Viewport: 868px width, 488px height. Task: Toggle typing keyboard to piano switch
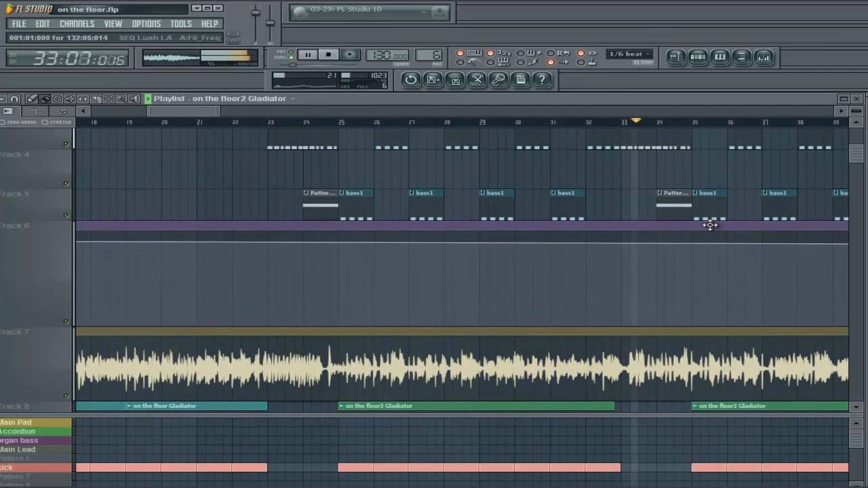460,53
